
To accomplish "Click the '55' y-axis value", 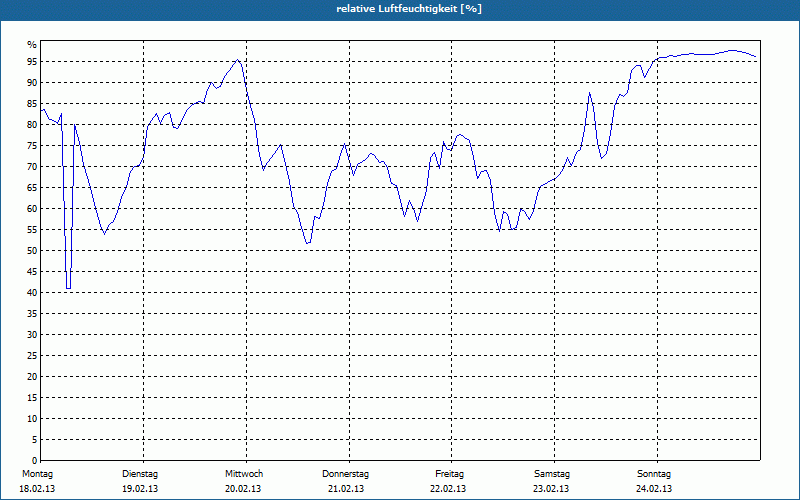I will click(x=32, y=230).
